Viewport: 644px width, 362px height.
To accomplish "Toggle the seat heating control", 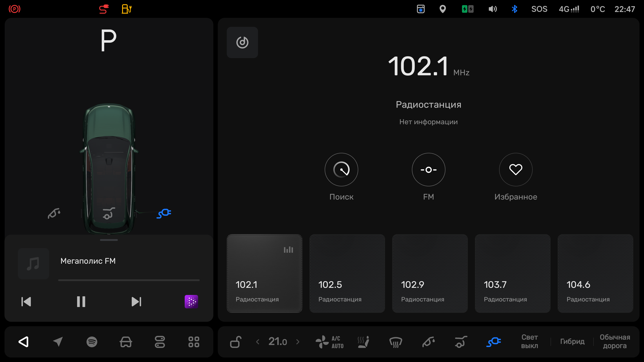I will [363, 342].
